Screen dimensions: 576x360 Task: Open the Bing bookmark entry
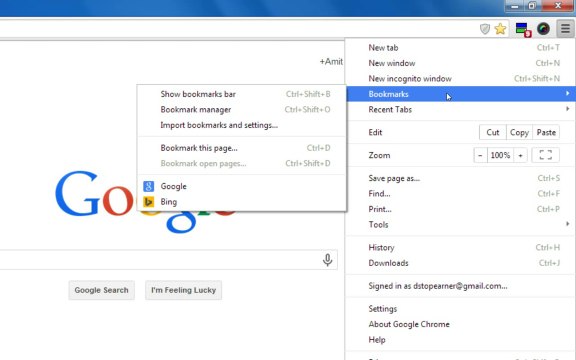point(241,202)
